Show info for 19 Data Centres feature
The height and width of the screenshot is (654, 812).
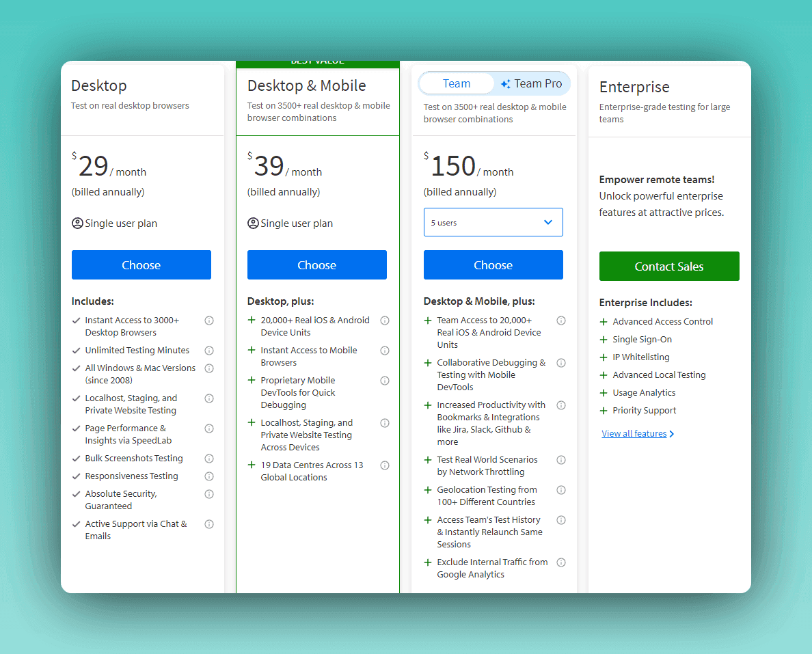pos(385,465)
